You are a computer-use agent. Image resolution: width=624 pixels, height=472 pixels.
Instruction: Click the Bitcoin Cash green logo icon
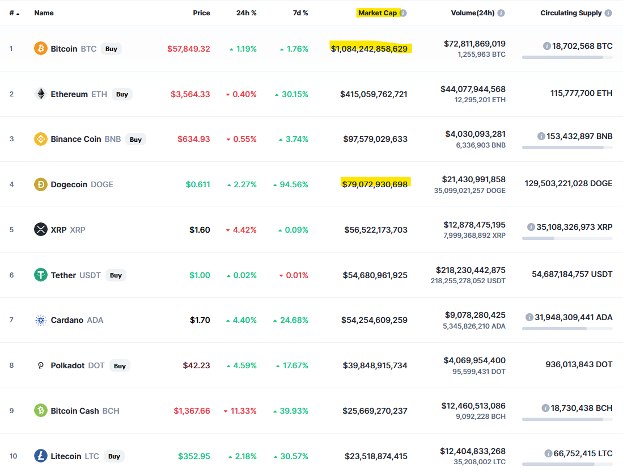[41, 410]
